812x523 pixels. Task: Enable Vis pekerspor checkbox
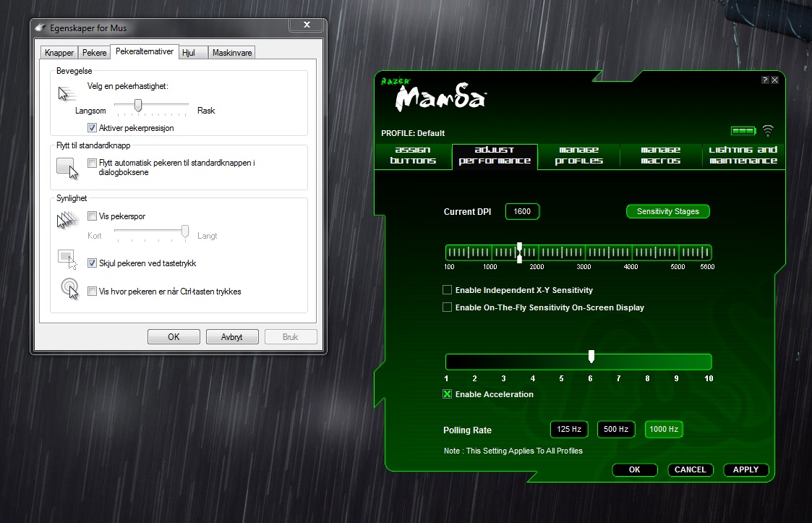(92, 216)
